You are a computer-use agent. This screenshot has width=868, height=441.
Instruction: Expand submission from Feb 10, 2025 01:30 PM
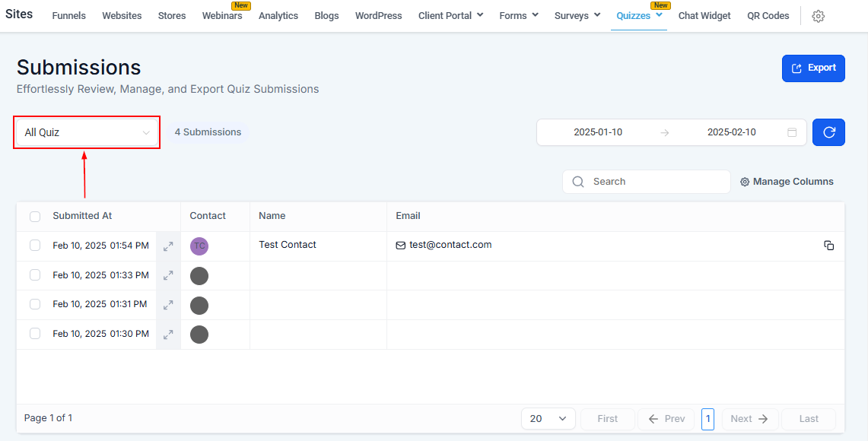168,335
